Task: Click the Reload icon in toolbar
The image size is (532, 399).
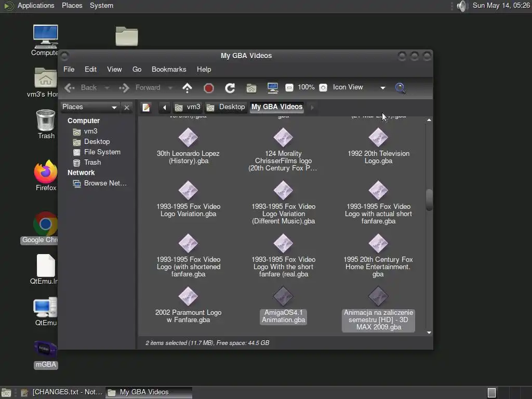Action: [230, 88]
